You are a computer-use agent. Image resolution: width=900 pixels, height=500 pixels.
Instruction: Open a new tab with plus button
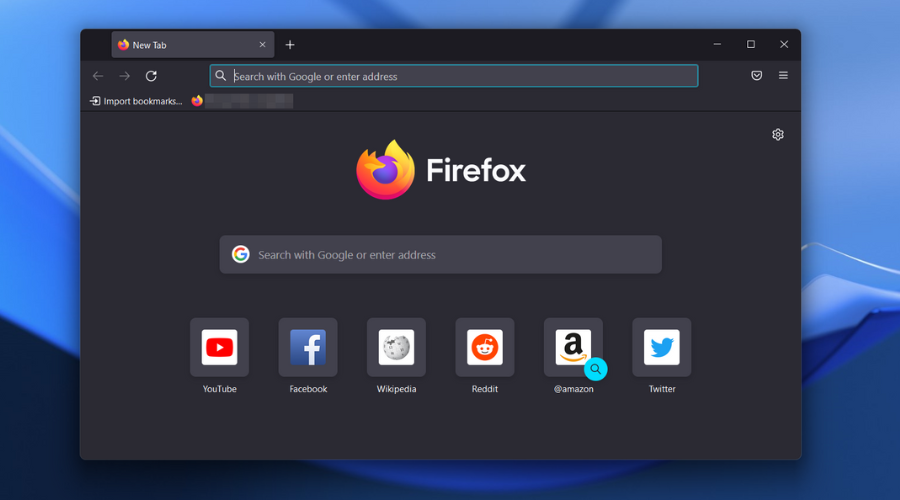[290, 45]
